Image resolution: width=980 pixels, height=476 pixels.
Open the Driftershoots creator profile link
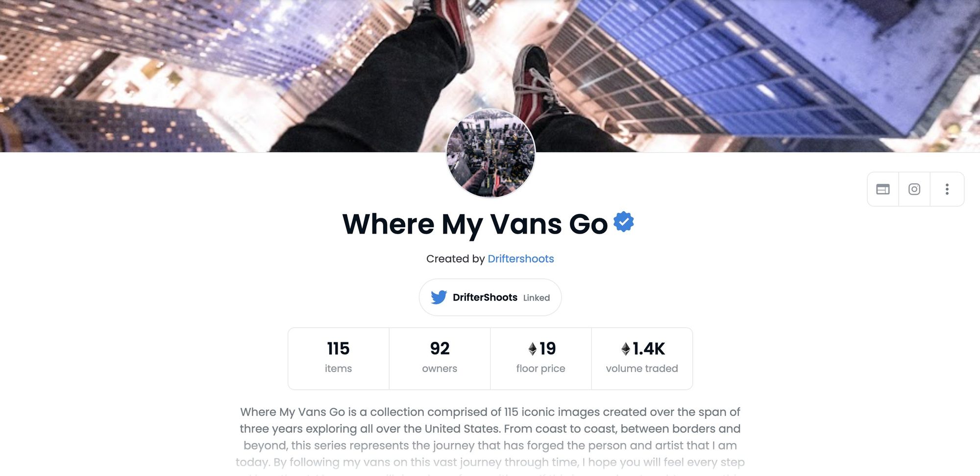(520, 259)
